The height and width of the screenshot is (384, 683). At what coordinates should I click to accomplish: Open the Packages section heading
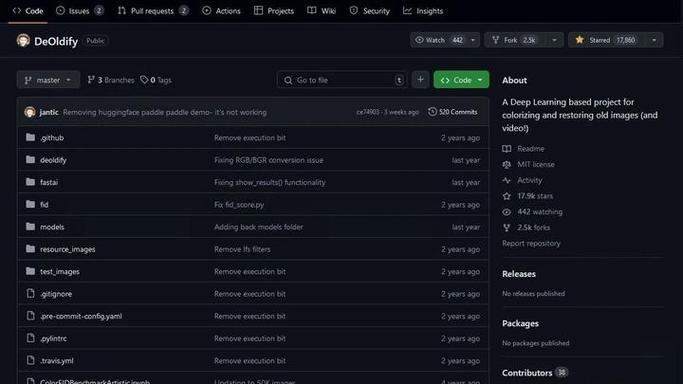click(520, 323)
